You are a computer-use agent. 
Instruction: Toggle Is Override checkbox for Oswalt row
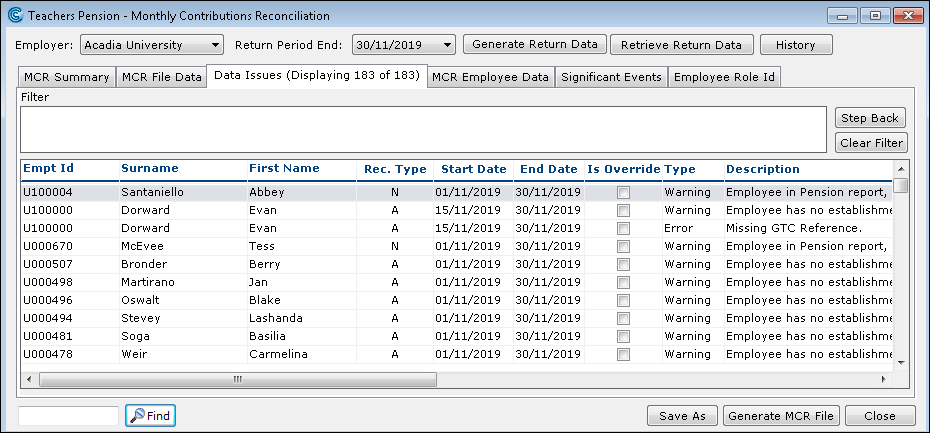coord(623,300)
